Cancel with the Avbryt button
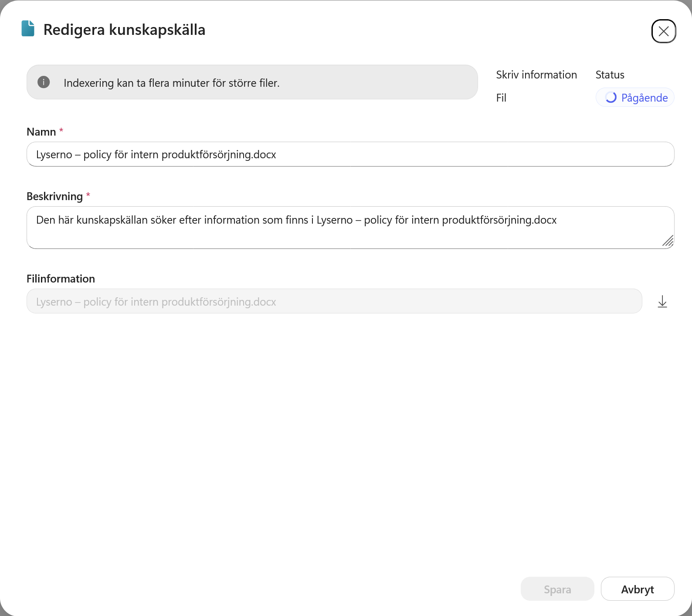Image resolution: width=692 pixels, height=616 pixels. tap(638, 589)
